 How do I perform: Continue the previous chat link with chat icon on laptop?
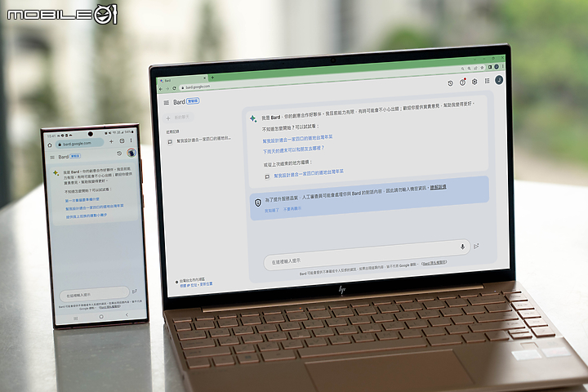[x=305, y=174]
